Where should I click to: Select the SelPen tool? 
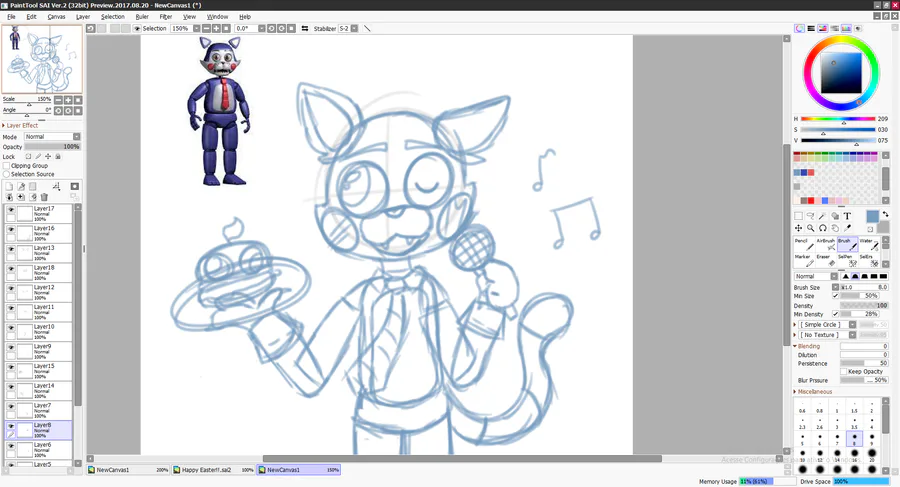(x=847, y=260)
